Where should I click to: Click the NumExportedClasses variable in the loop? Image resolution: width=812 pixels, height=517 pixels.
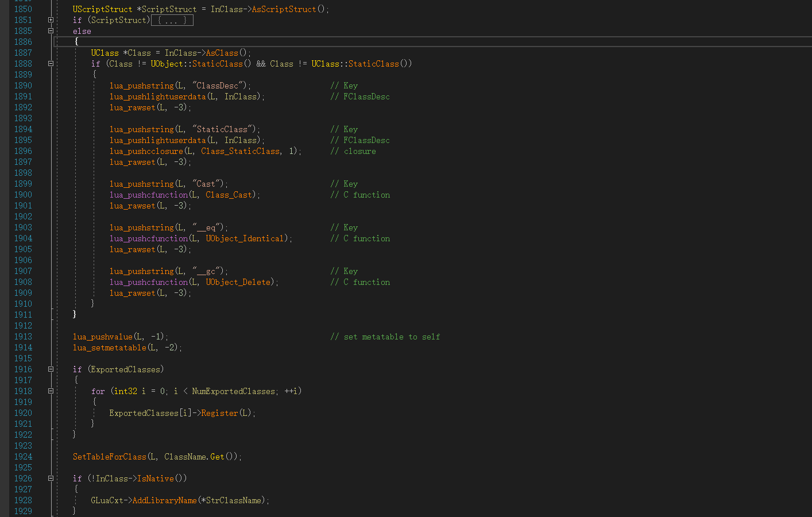(x=233, y=391)
